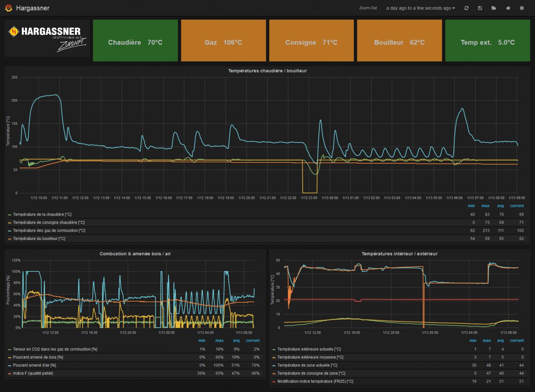
Task: Sort interior/exterior legend by avg column
Action: point(500,341)
